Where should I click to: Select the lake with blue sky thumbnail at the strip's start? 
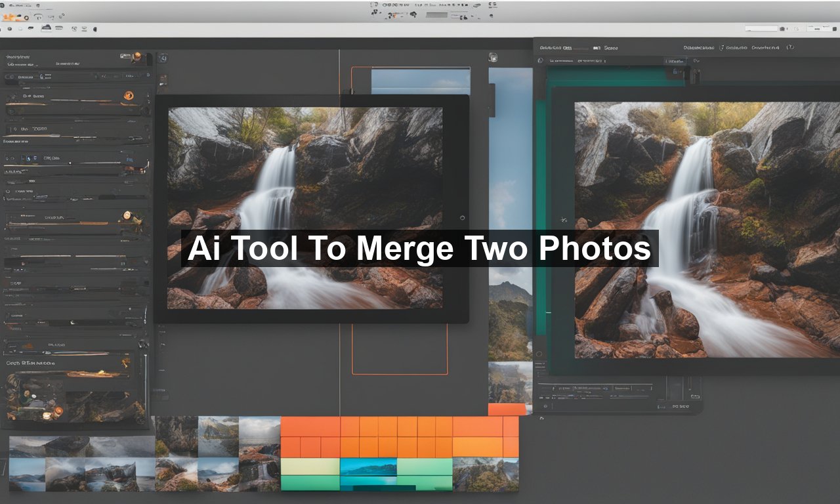click(x=27, y=474)
